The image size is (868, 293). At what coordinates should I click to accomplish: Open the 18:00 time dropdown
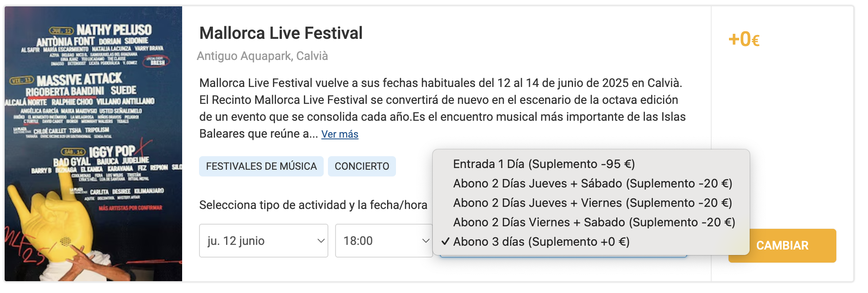[x=384, y=241]
